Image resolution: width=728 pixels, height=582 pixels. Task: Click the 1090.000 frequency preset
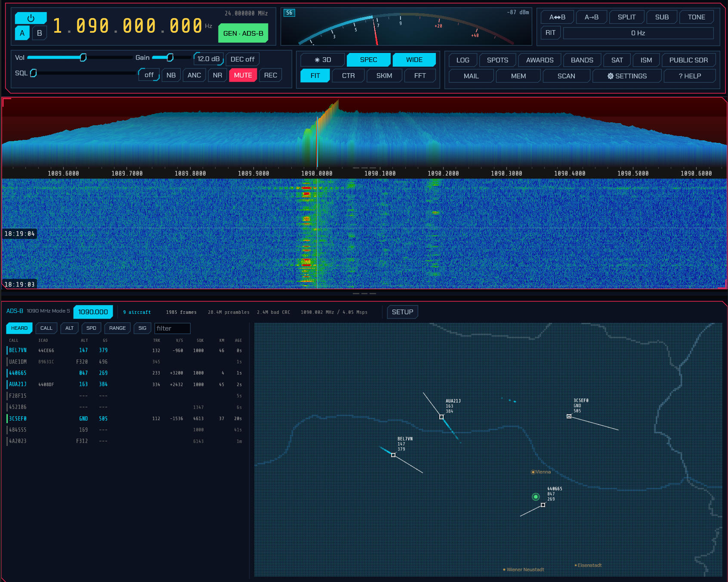coord(93,312)
